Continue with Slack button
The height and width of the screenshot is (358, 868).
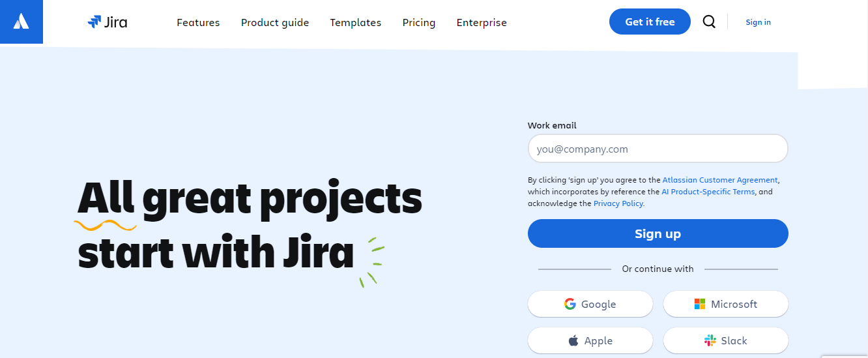(725, 340)
